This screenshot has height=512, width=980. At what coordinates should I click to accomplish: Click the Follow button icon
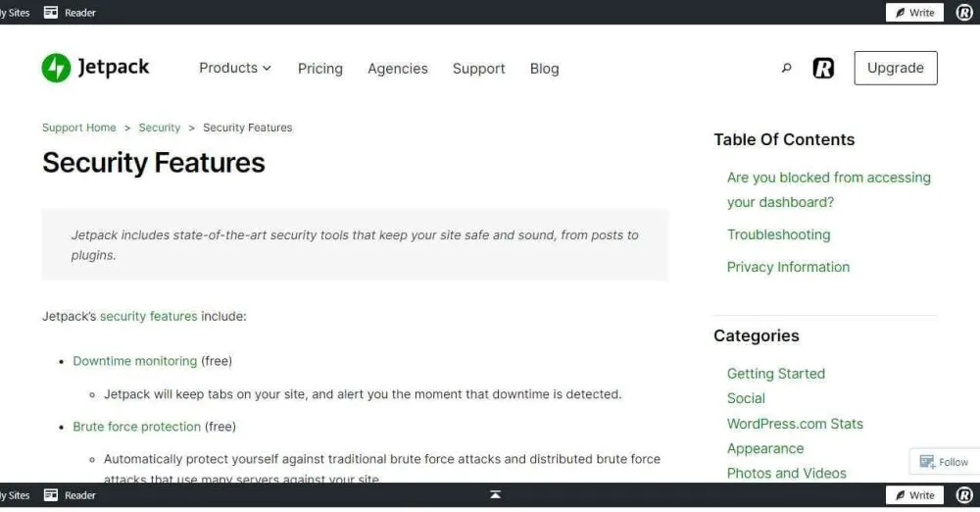927,462
